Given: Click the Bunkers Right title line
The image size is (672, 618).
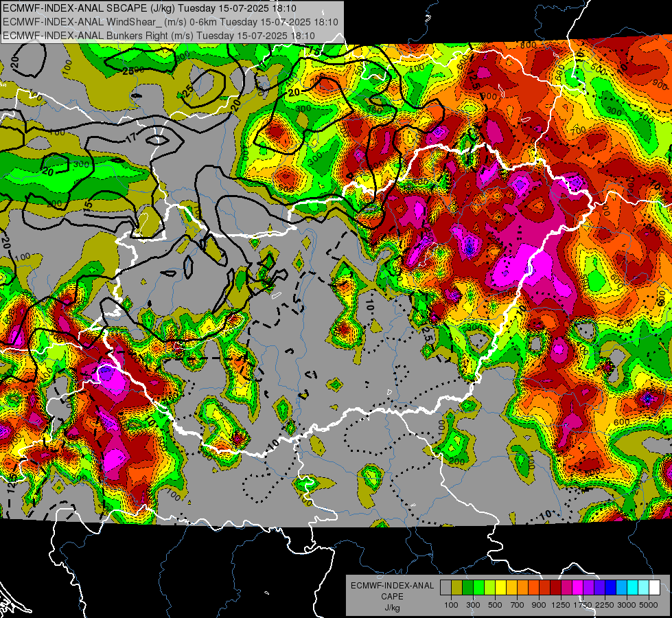Looking at the screenshot, I should pyautogui.click(x=159, y=36).
